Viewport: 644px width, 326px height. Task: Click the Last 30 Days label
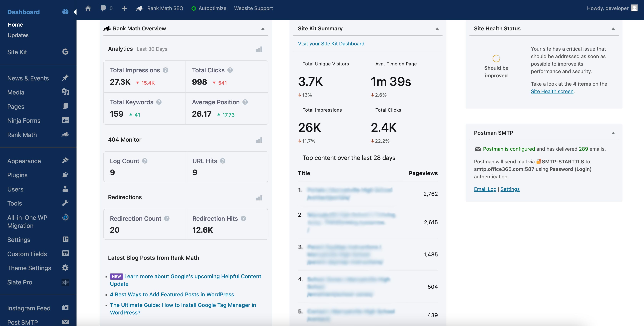152,49
